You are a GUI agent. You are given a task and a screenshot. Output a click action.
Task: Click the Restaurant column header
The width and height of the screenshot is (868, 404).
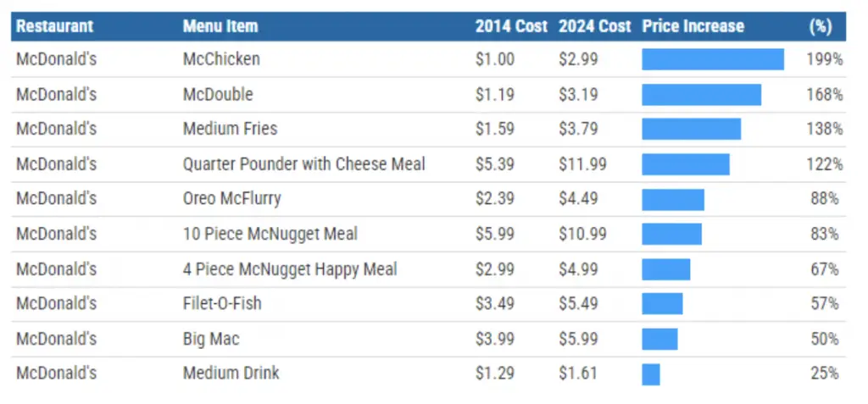point(54,26)
